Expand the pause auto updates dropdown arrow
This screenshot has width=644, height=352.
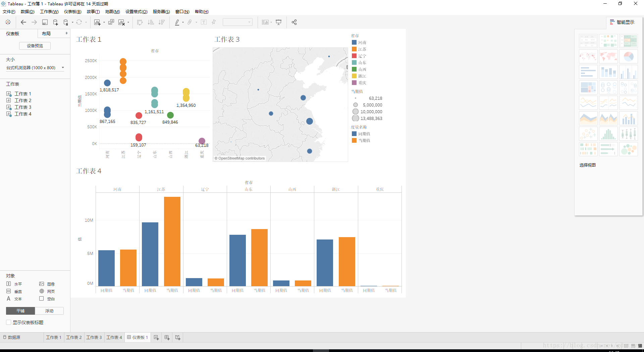(72, 23)
